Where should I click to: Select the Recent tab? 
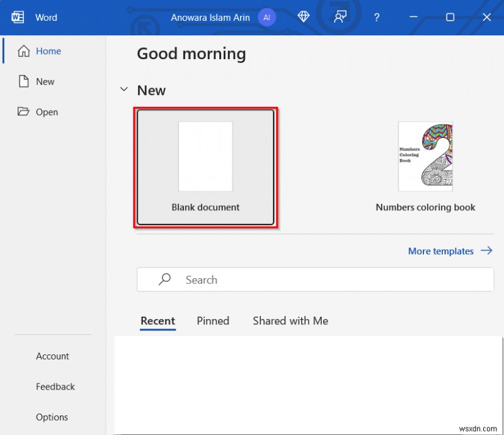click(x=157, y=321)
